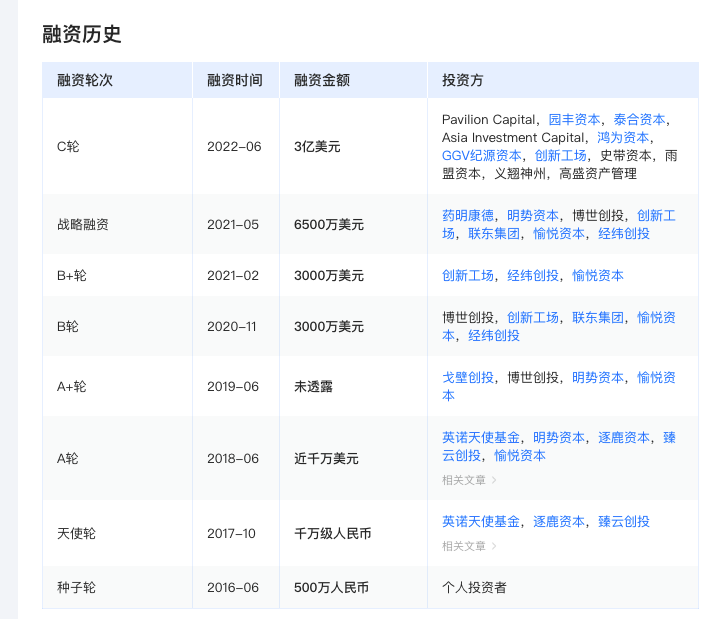The image size is (708, 619).
Task: Open 英诺天使基金 link in A轮 row
Action: pos(480,437)
